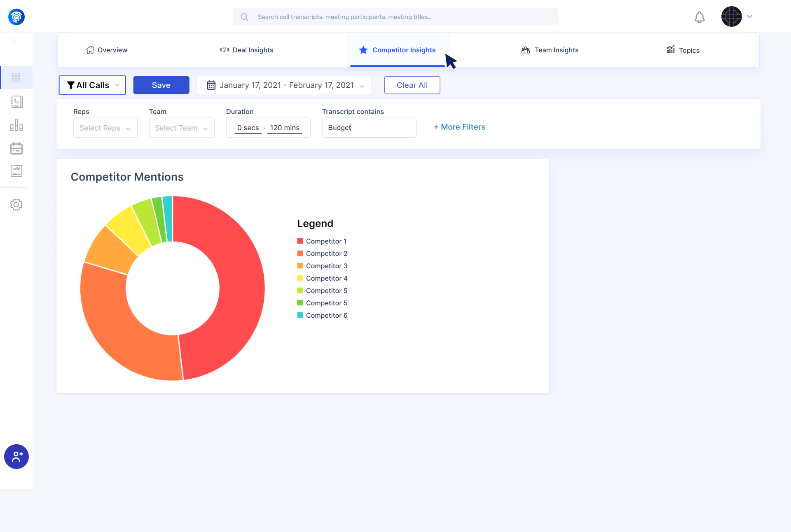Click the app logo icon
The height and width of the screenshot is (532, 791).
coord(16,17)
